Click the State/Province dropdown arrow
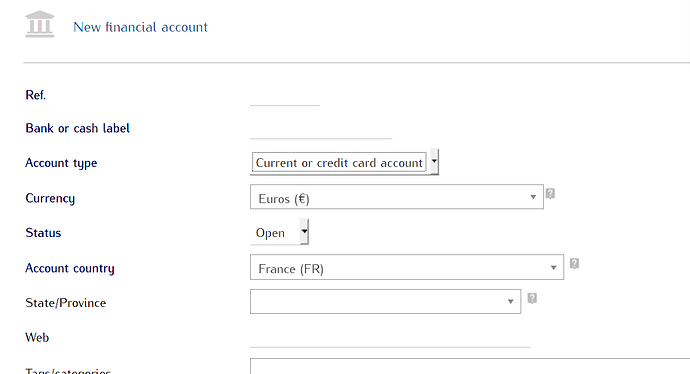690x374 pixels. (510, 302)
